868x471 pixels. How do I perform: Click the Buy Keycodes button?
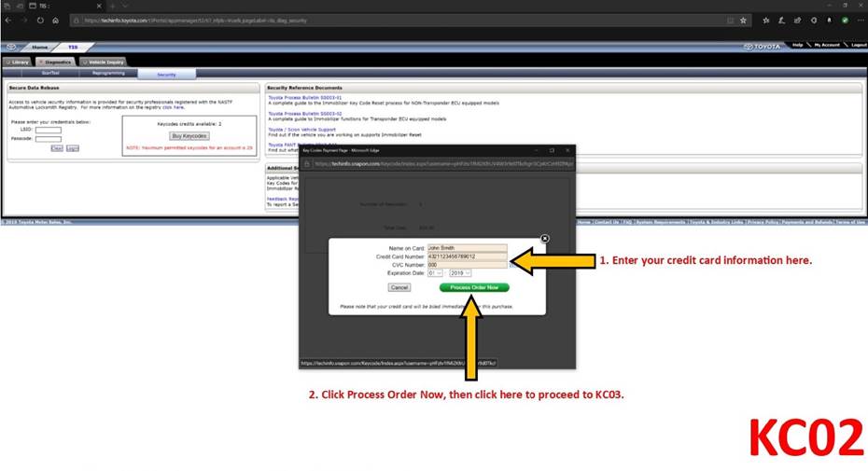(x=189, y=135)
